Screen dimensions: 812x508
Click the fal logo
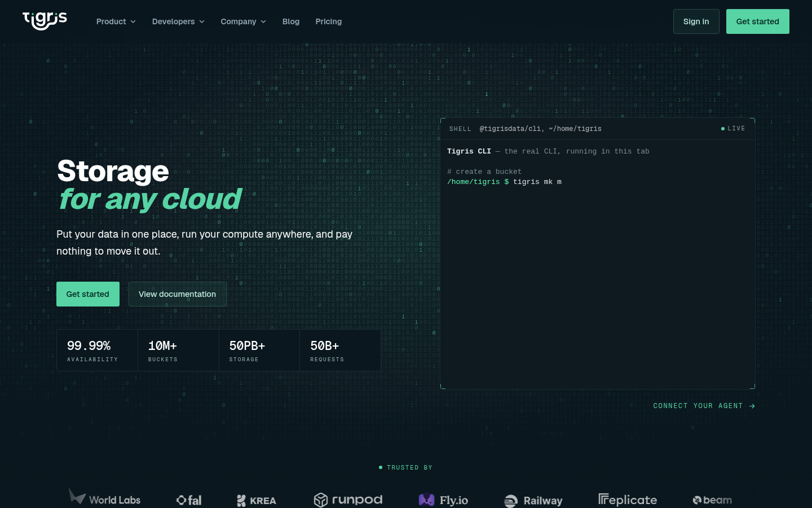click(x=189, y=500)
